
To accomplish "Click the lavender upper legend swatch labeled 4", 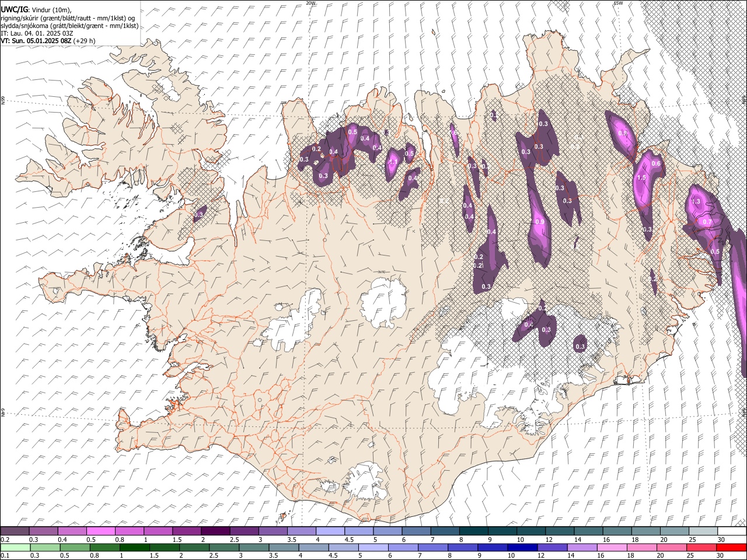I will click(330, 531).
